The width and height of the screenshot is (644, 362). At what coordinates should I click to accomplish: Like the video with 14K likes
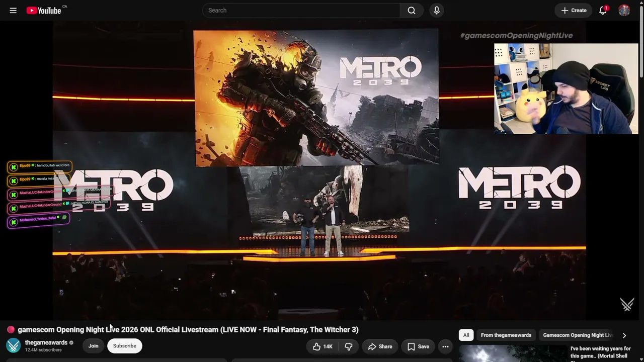(x=323, y=346)
